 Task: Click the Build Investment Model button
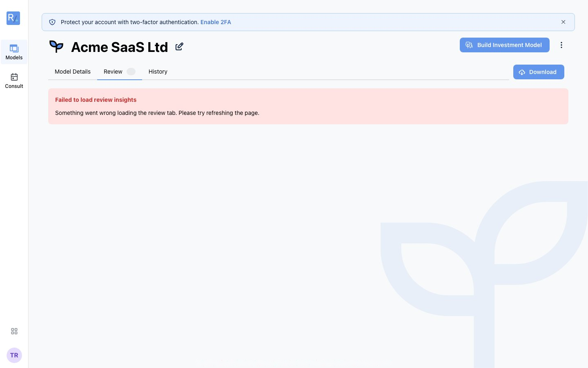click(505, 45)
